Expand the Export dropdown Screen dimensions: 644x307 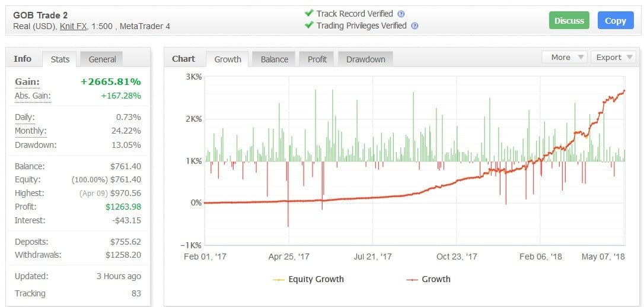(x=613, y=58)
